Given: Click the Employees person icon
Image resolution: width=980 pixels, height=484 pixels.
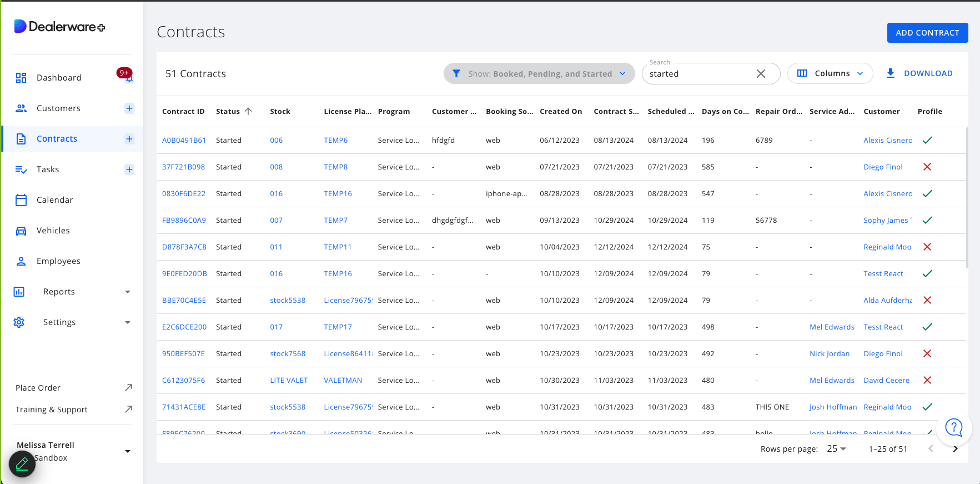Looking at the screenshot, I should click(x=21, y=261).
